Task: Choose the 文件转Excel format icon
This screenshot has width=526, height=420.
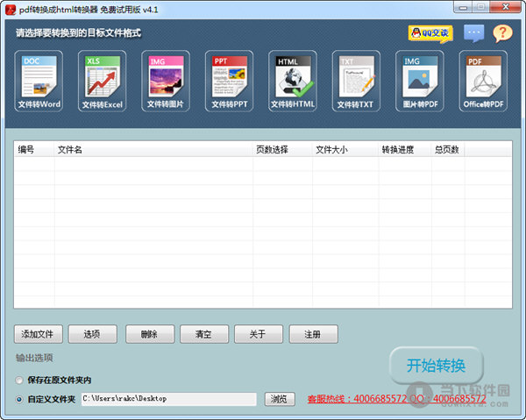Action: [102, 81]
